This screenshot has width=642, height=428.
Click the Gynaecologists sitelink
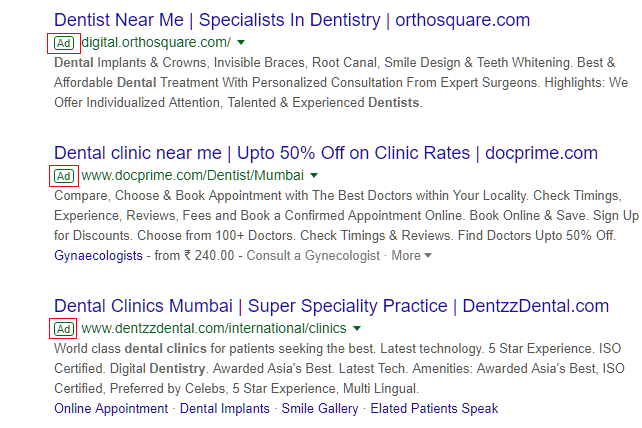coord(99,255)
